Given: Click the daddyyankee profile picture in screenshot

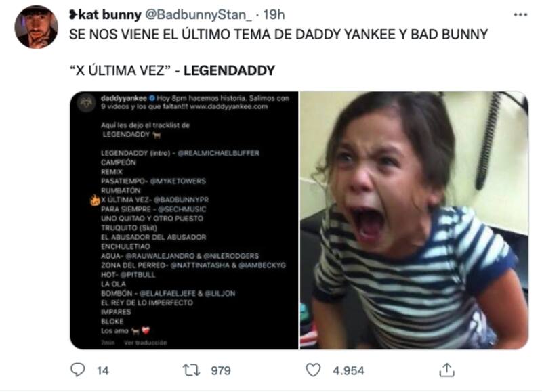Looking at the screenshot, I should point(86,103).
